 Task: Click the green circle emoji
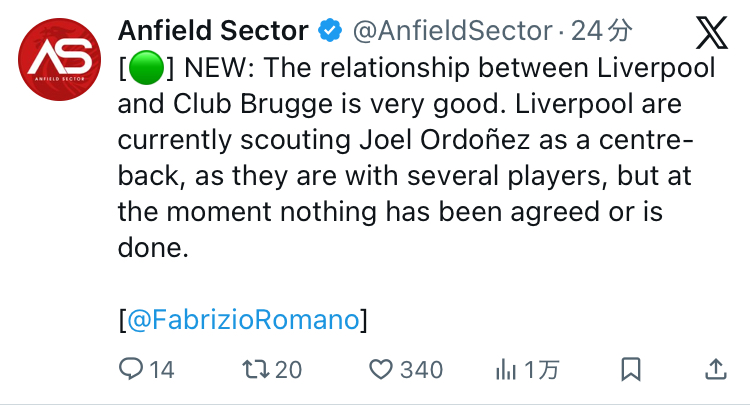click(x=146, y=70)
